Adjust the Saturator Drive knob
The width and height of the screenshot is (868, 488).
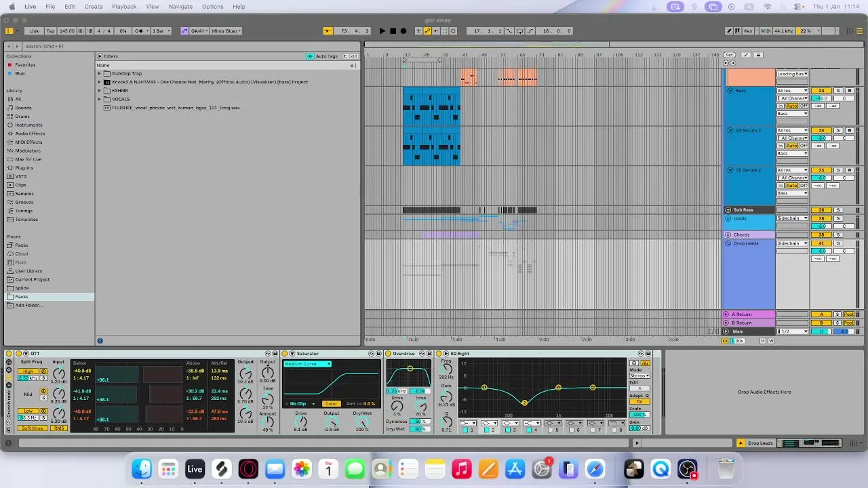pyautogui.click(x=300, y=422)
